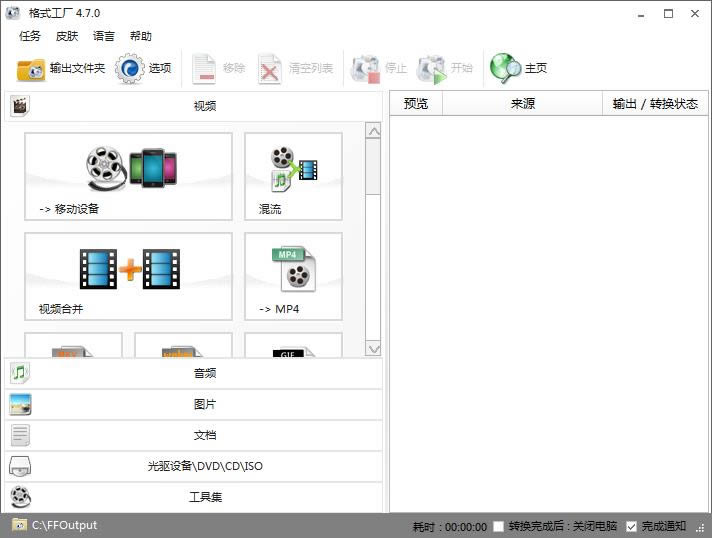Click the film reel icon for 工具集
The width and height of the screenshot is (712, 538).
coord(20,497)
